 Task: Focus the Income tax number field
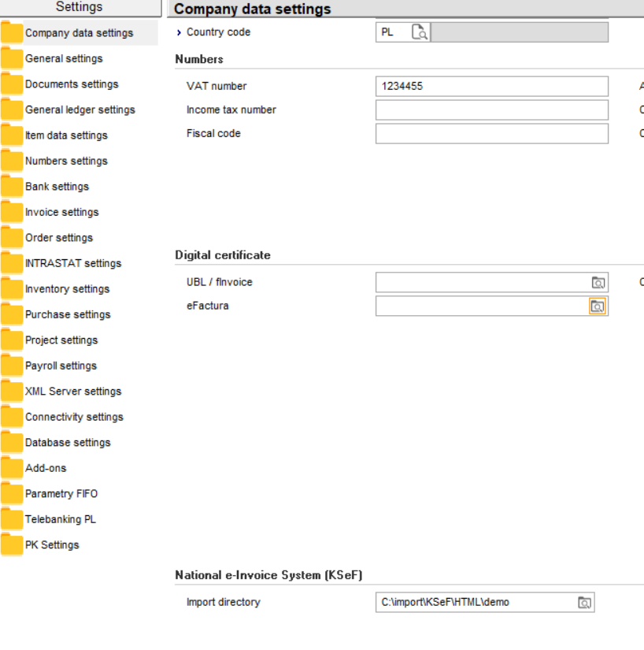tap(491, 110)
